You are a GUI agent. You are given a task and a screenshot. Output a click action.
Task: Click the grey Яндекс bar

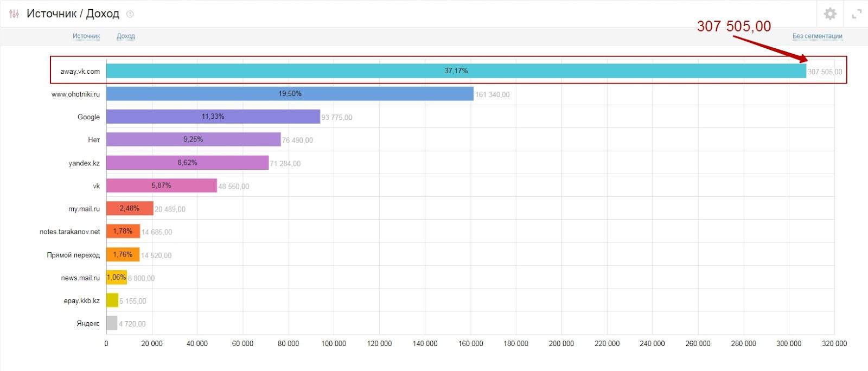coord(112,323)
